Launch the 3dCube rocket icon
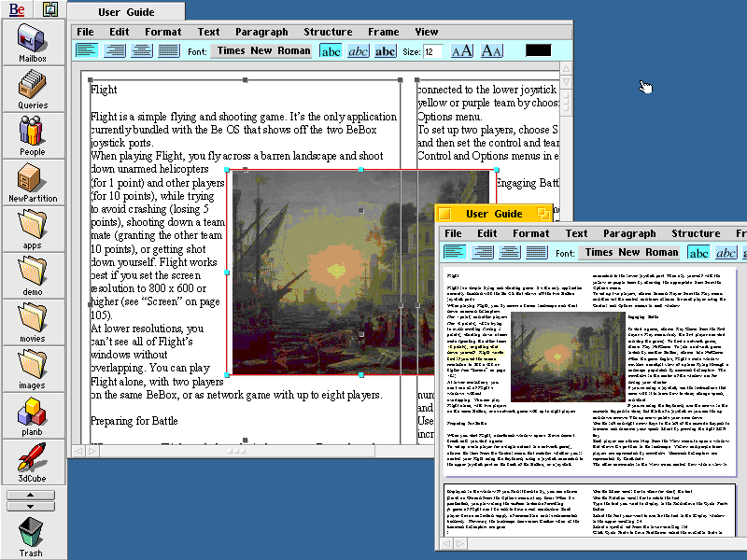The width and height of the screenshot is (747, 560). [33, 462]
